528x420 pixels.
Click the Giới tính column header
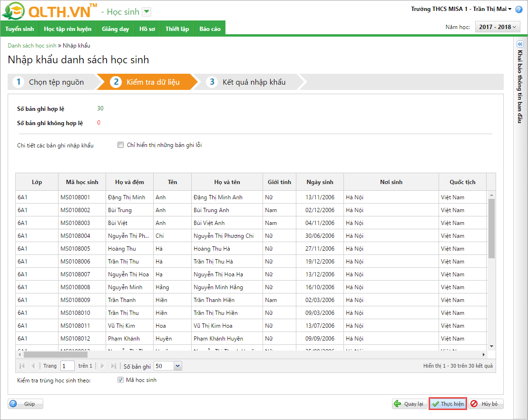[x=280, y=182]
